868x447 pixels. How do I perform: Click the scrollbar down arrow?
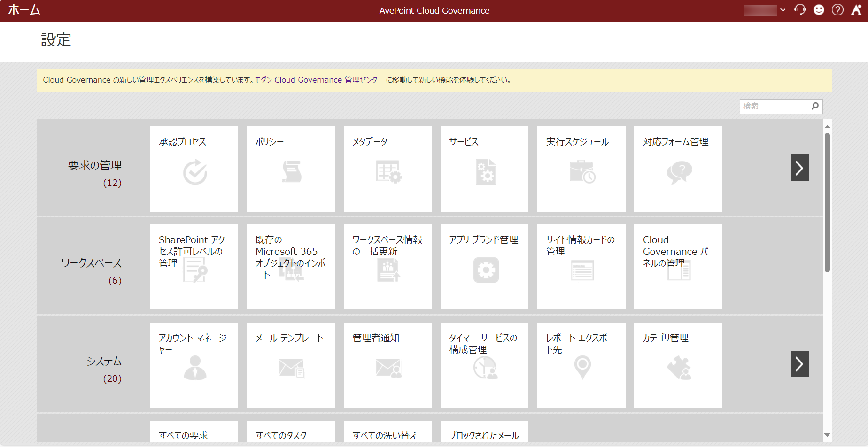pyautogui.click(x=827, y=435)
